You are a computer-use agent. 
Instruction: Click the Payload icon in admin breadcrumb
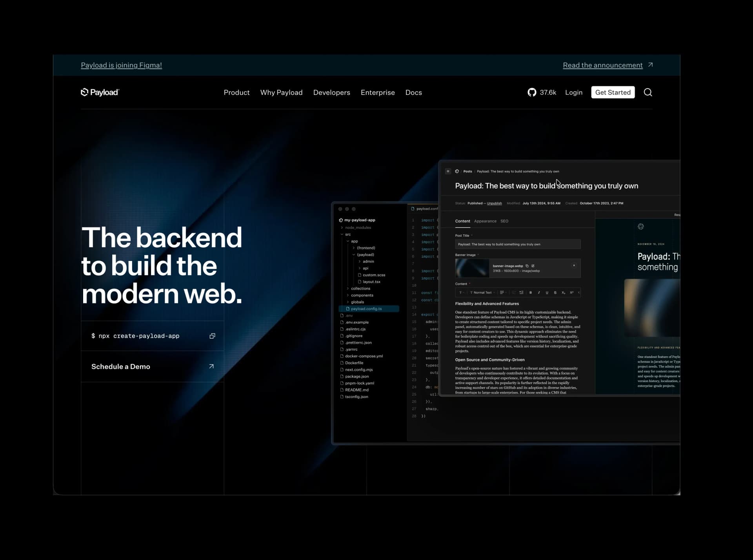457,171
